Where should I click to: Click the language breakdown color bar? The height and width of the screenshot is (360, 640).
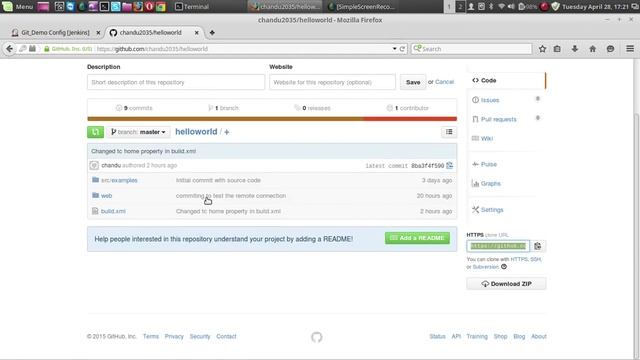tap(272, 119)
